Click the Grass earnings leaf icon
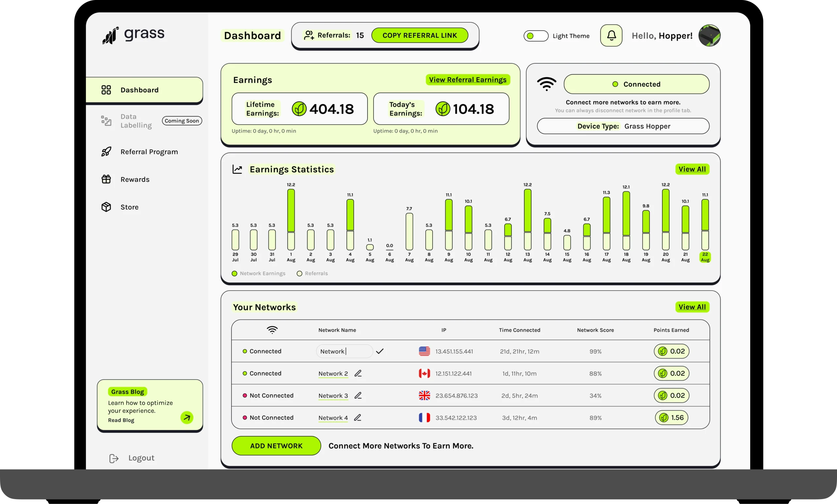Screen dimensions: 837x504 tap(298, 109)
